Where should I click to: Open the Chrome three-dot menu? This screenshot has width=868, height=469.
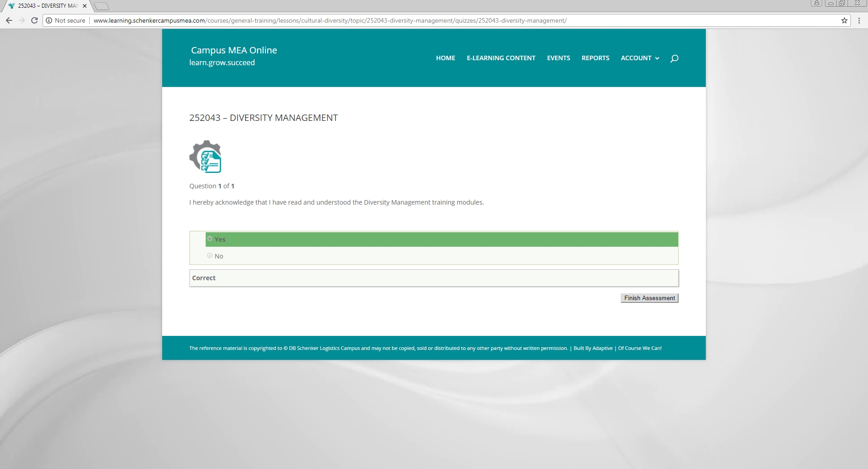coord(859,20)
